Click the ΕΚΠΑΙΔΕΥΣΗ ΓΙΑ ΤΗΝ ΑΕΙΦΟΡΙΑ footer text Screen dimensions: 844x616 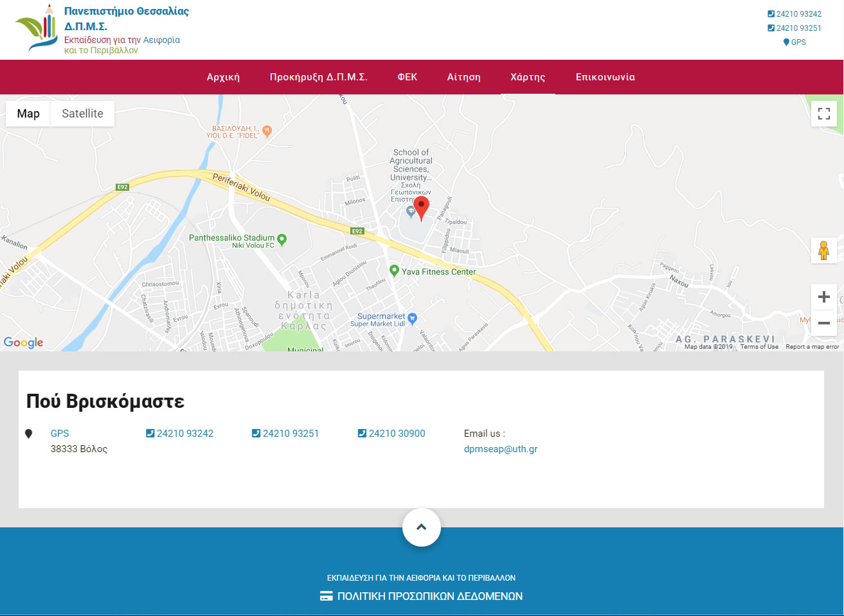coord(422,578)
